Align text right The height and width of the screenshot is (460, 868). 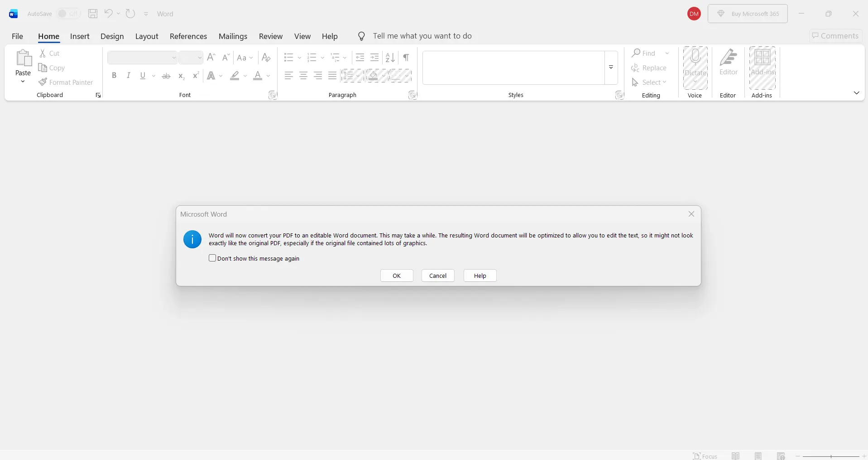coord(318,76)
